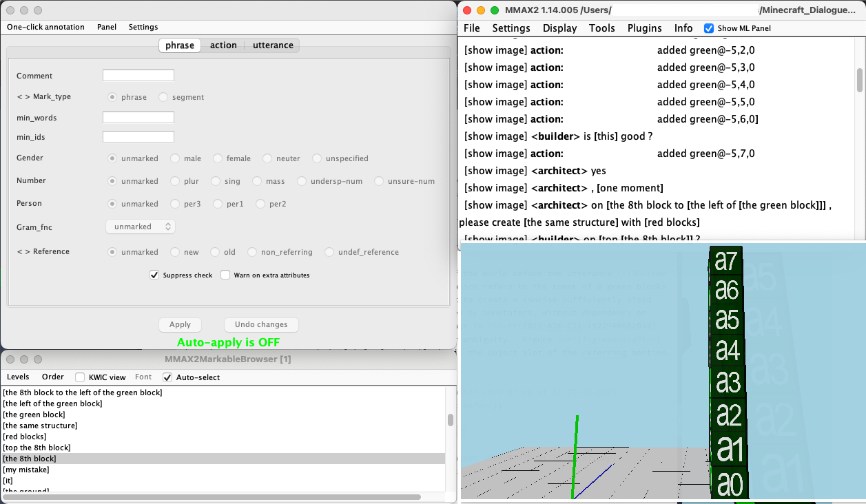Click the Comment input field
Screen dimensions: 866x504
click(138, 76)
